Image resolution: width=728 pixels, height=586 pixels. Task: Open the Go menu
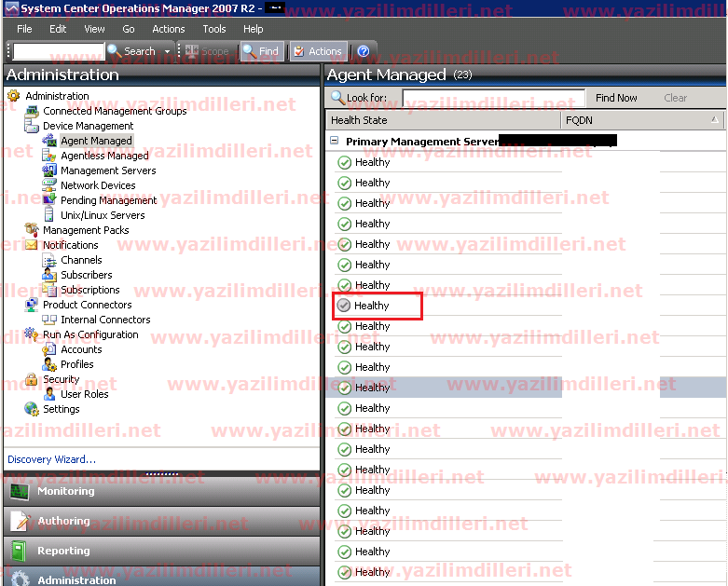pos(128,29)
